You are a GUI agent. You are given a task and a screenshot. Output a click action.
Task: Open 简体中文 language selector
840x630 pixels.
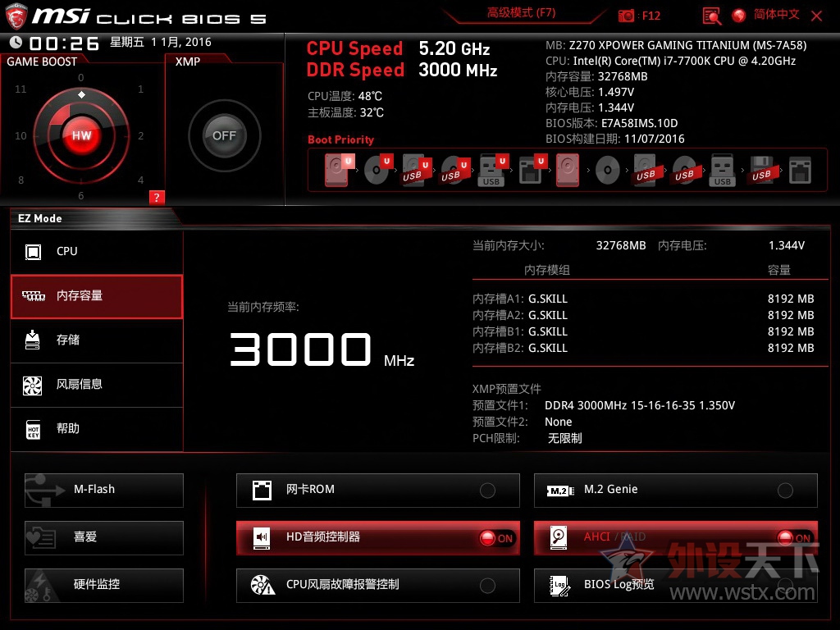click(776, 15)
